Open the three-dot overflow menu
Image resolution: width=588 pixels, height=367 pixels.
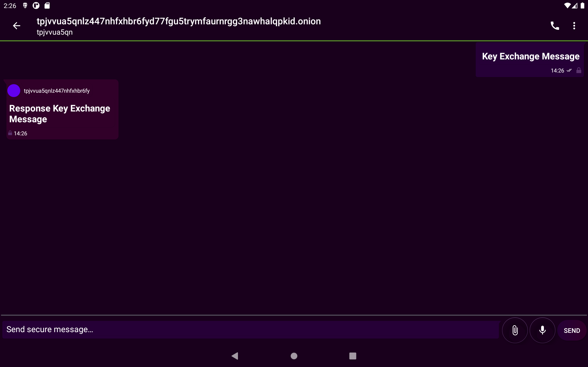[x=574, y=25]
